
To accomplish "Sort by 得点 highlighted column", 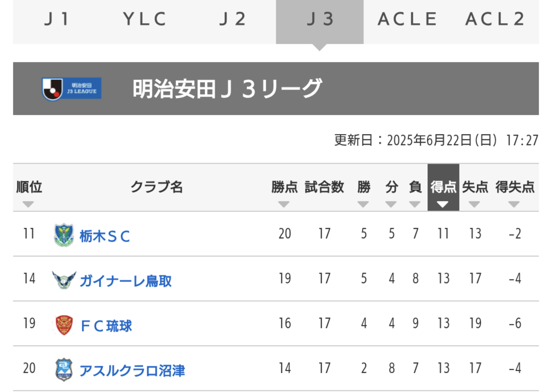I will click(x=443, y=187).
